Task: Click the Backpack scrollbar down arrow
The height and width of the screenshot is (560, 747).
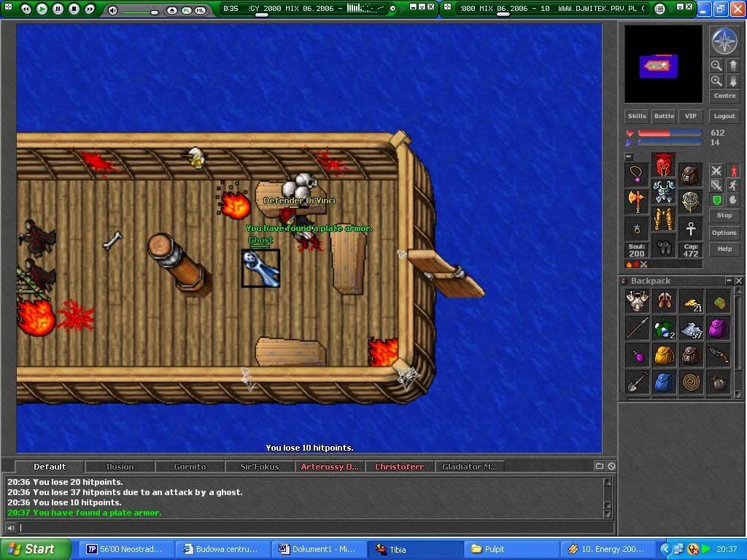Action: 738,394
